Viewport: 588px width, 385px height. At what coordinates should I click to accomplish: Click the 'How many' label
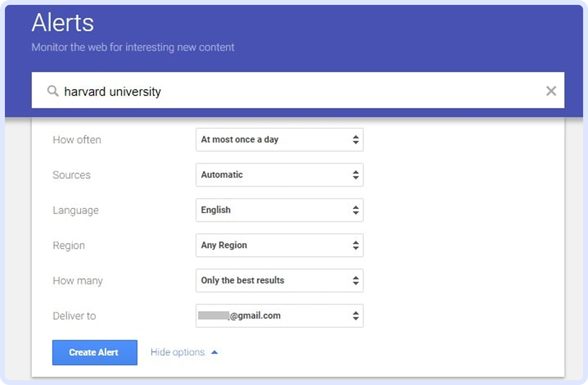(77, 281)
